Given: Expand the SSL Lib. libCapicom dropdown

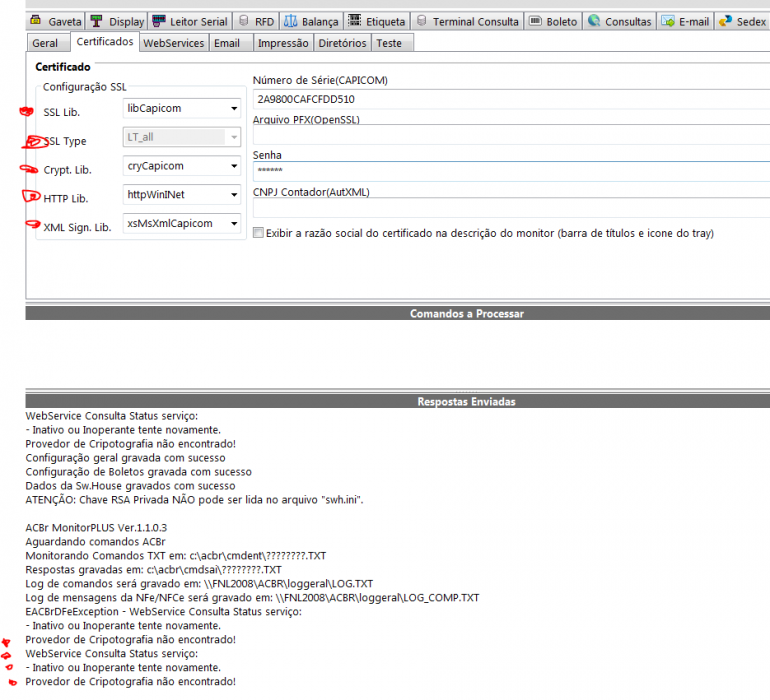Looking at the screenshot, I should (x=234, y=109).
